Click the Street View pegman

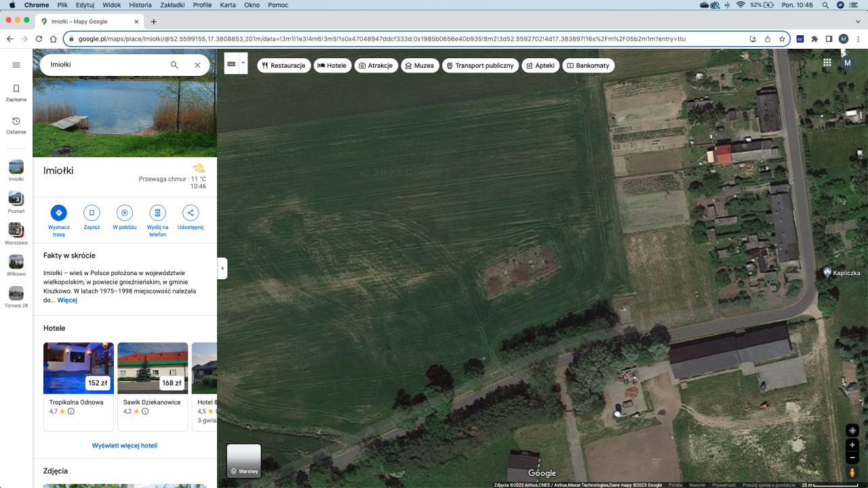852,472
